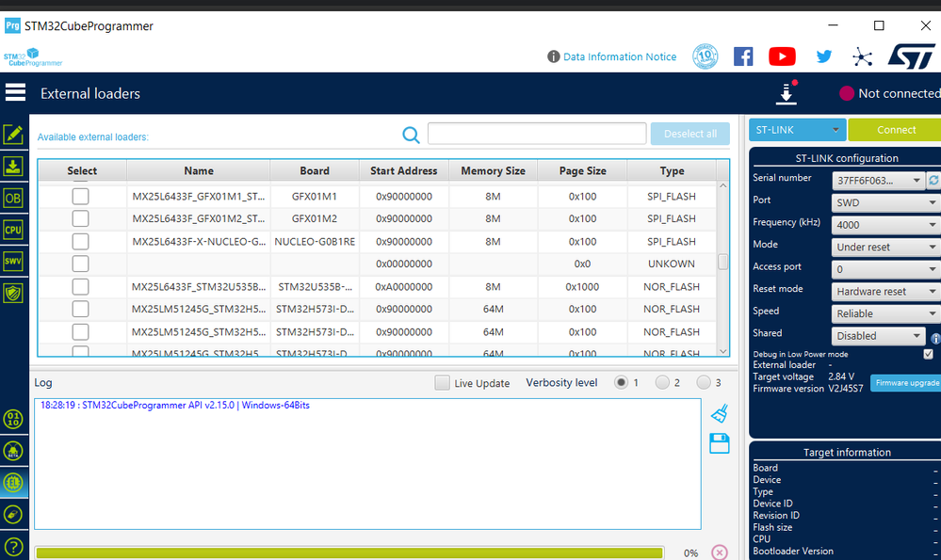Toggle Debug in Low Power mode checkbox
941x560 pixels.
point(929,354)
